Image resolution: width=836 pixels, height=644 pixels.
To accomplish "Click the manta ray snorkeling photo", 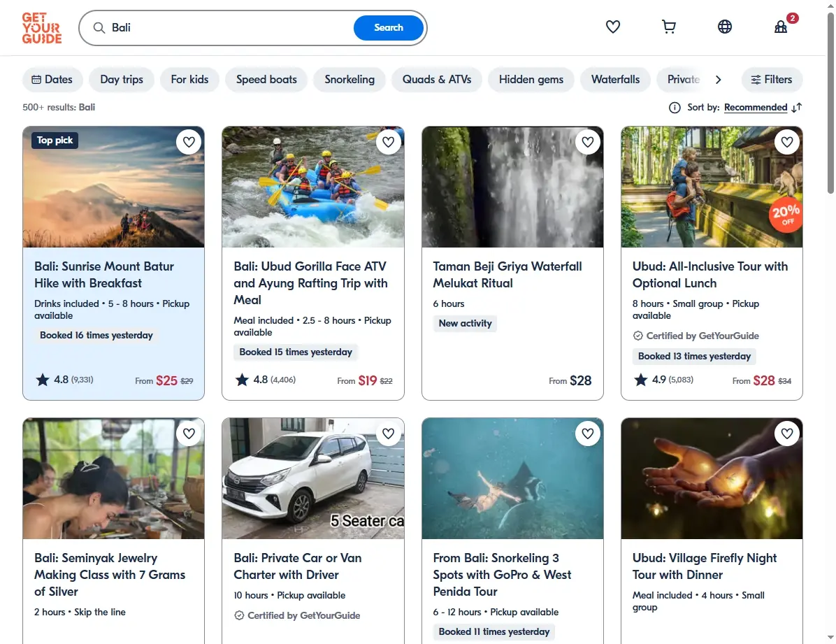I will [512, 478].
